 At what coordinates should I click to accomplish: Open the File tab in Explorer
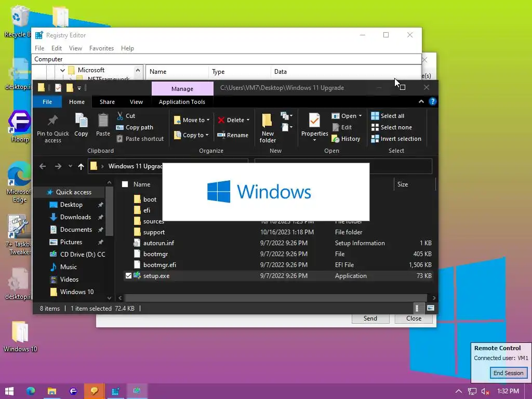tap(47, 102)
